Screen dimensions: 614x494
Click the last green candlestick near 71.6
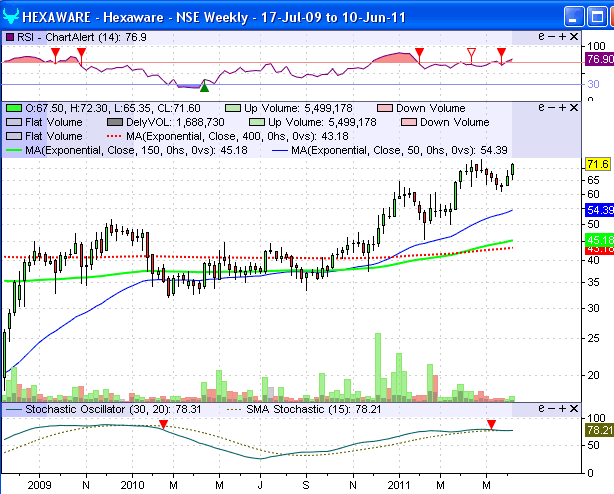[513, 170]
